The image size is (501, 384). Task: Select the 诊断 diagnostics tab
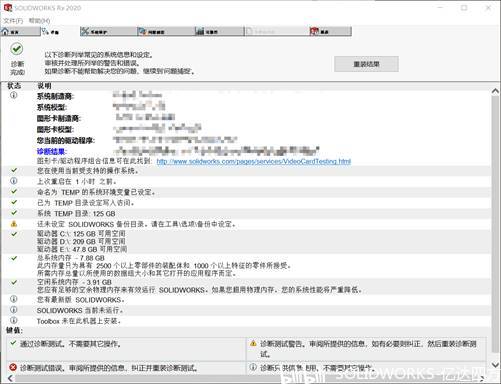click(x=60, y=32)
